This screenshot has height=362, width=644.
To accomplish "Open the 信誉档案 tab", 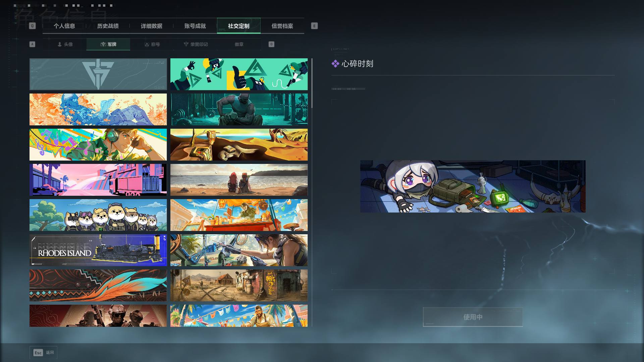I will (x=282, y=26).
